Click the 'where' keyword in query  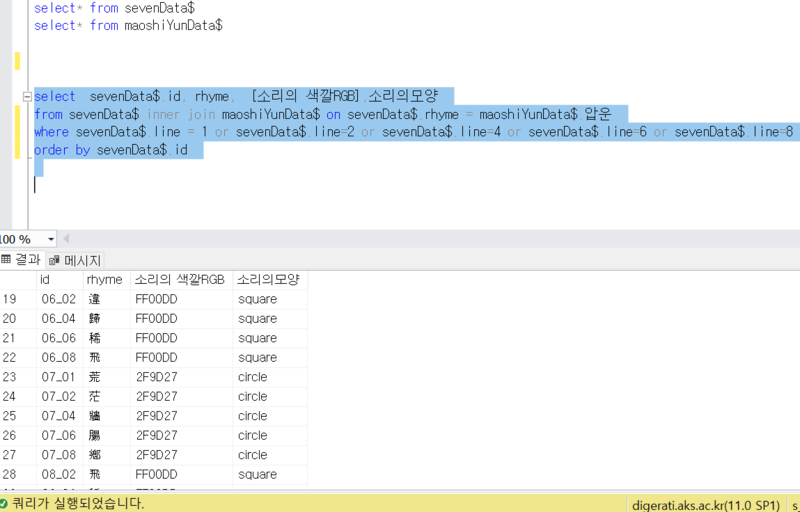coord(51,132)
